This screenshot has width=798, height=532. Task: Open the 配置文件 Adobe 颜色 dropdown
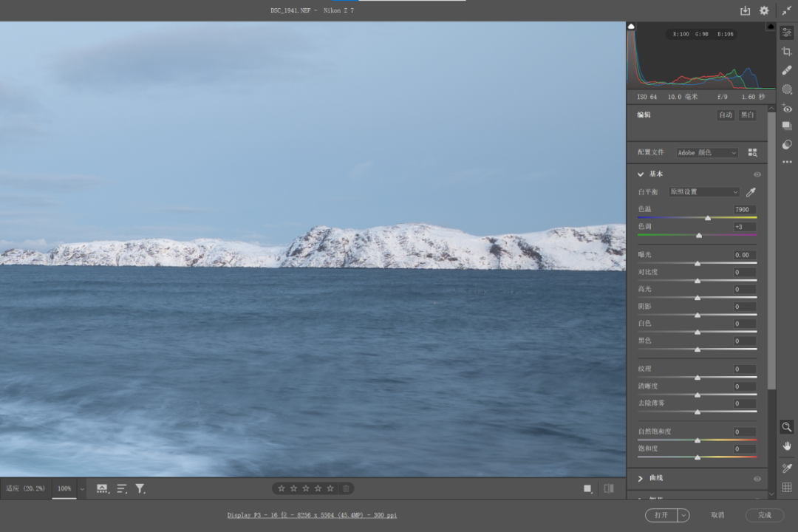pyautogui.click(x=707, y=153)
